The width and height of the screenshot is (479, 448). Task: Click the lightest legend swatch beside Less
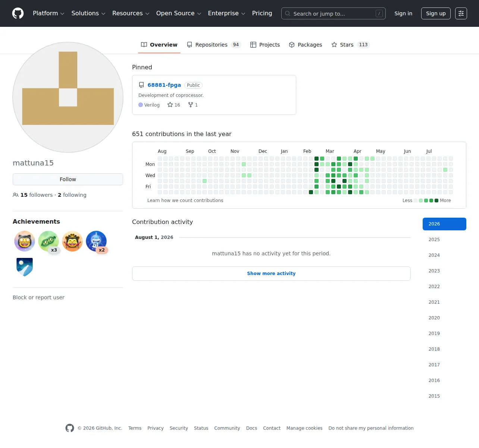click(x=416, y=201)
